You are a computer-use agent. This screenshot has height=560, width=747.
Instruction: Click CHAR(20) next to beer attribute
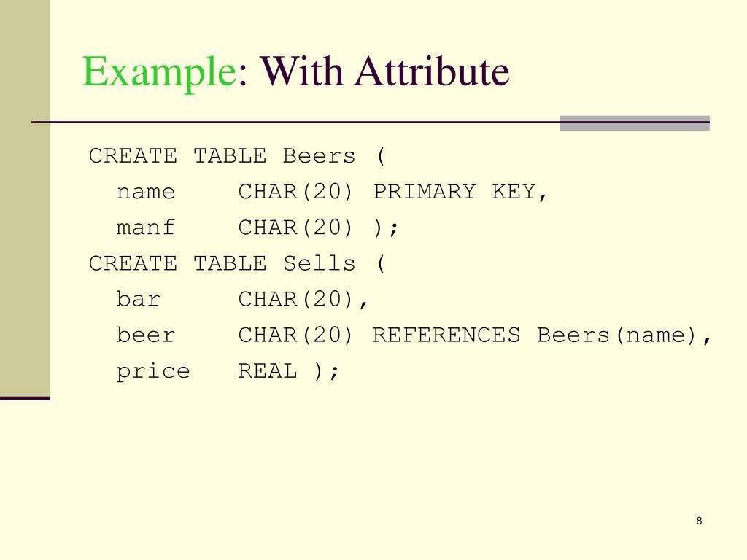pyautogui.click(x=295, y=335)
